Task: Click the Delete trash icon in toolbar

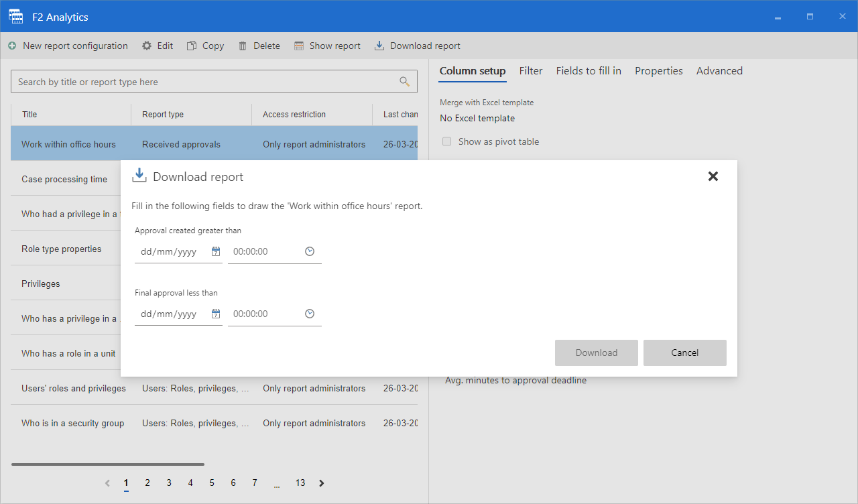Action: pos(243,46)
